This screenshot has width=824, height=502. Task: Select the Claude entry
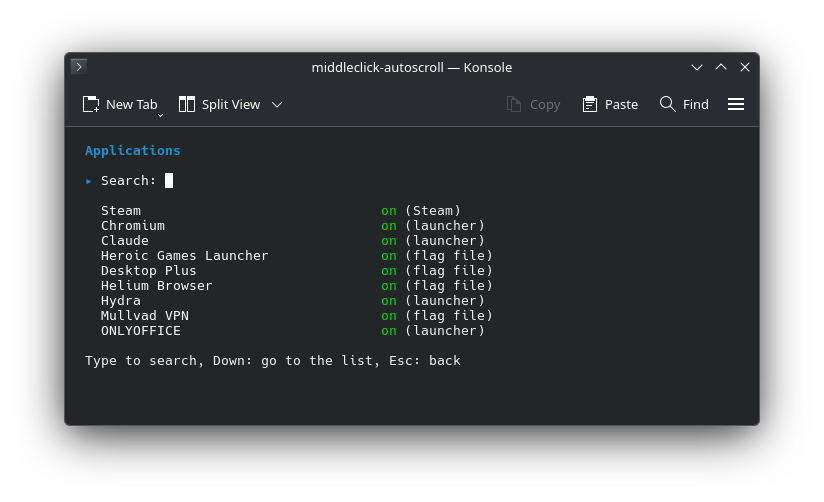tap(125, 241)
